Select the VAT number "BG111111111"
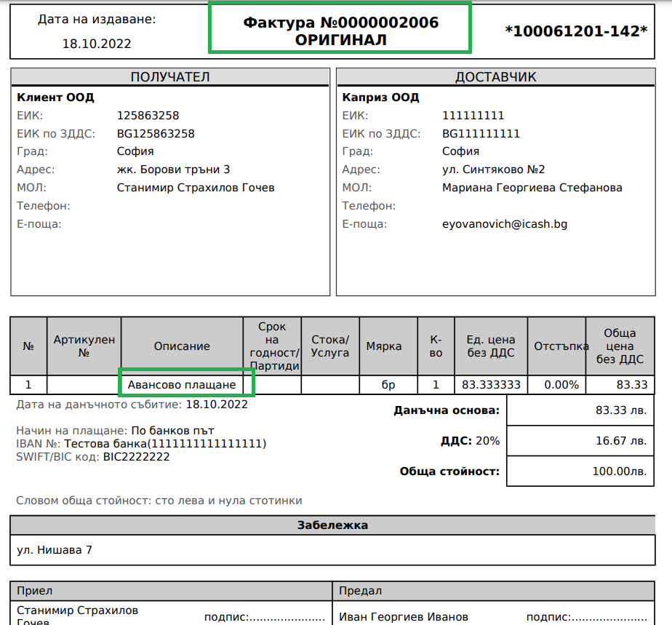Viewport: 672px width, 625px height. [481, 134]
